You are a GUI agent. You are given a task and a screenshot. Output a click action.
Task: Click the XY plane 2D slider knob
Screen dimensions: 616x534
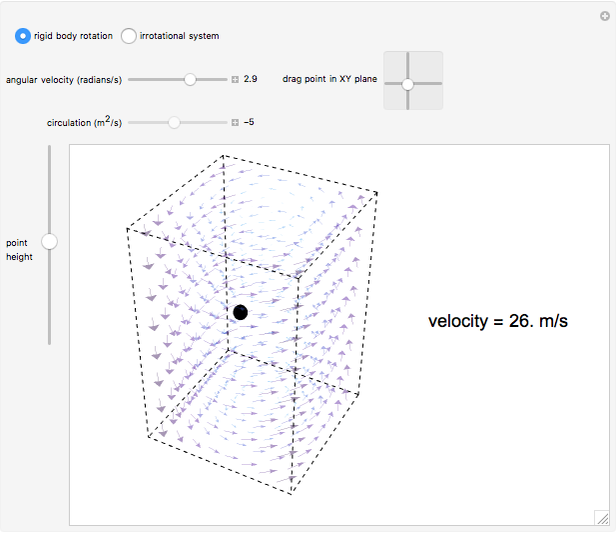coord(407,84)
